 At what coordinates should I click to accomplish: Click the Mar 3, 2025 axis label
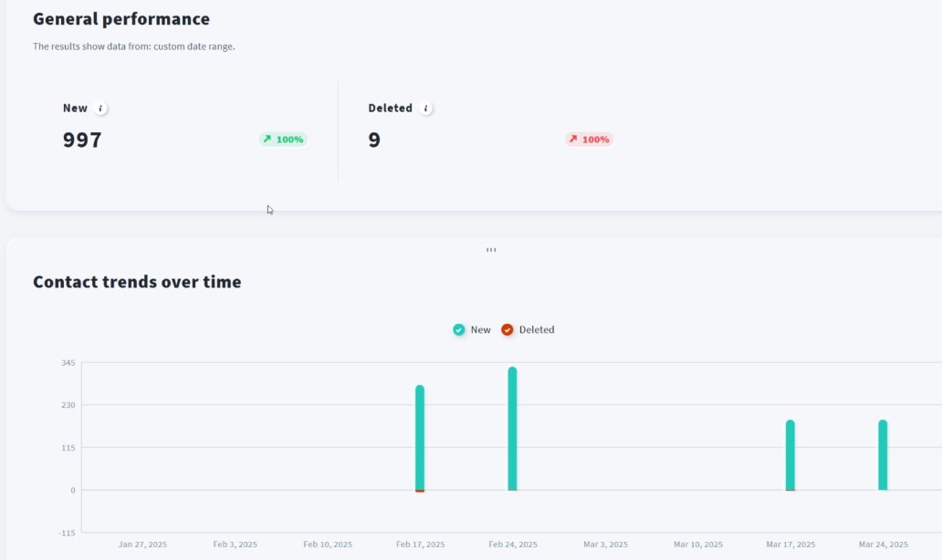click(x=605, y=544)
